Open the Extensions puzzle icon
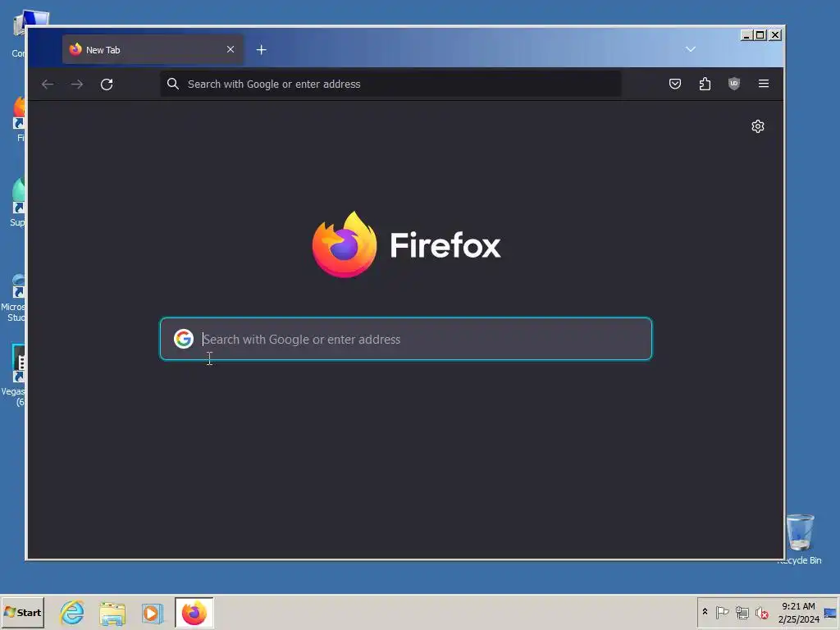840x630 pixels. pos(705,84)
